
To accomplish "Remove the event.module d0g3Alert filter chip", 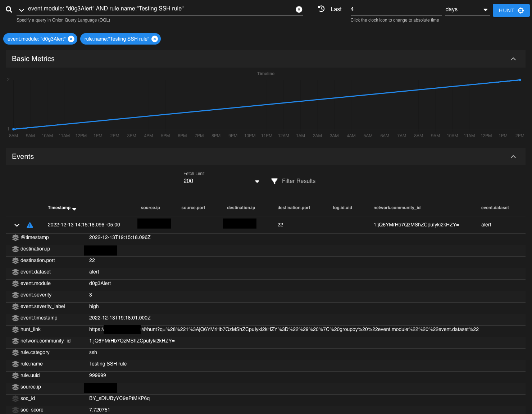I will pos(71,39).
